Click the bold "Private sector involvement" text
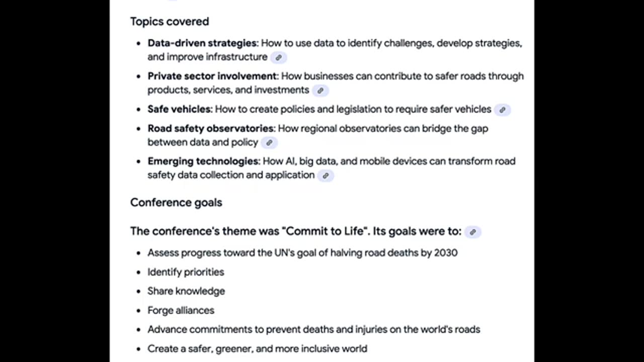644x362 pixels. (x=212, y=76)
